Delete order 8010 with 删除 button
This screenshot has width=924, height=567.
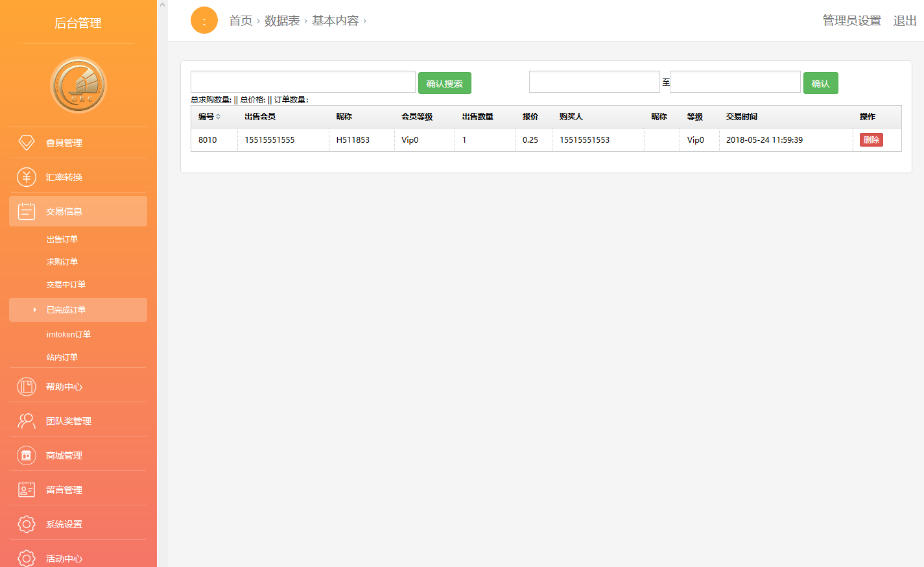tap(871, 140)
